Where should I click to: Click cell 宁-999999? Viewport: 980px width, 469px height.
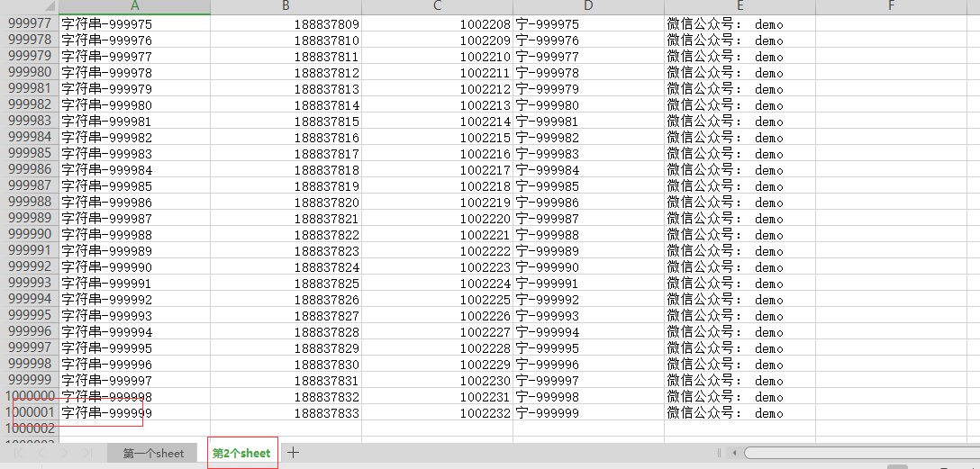point(588,413)
